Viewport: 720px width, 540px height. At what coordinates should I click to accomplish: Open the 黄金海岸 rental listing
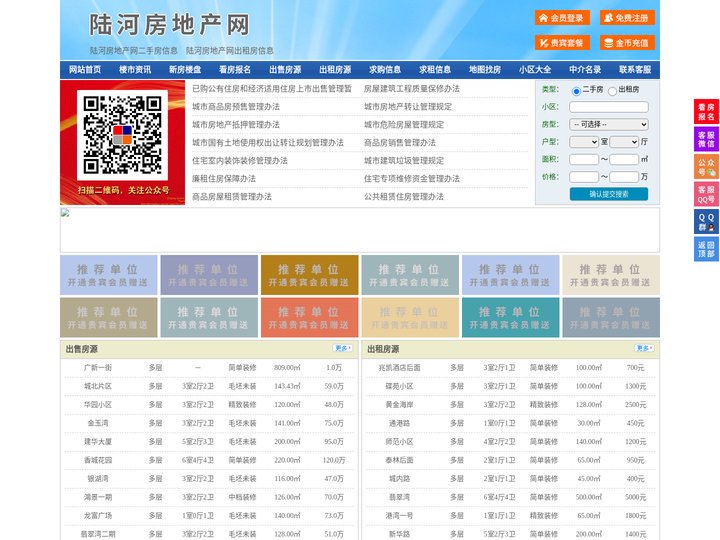click(x=399, y=405)
